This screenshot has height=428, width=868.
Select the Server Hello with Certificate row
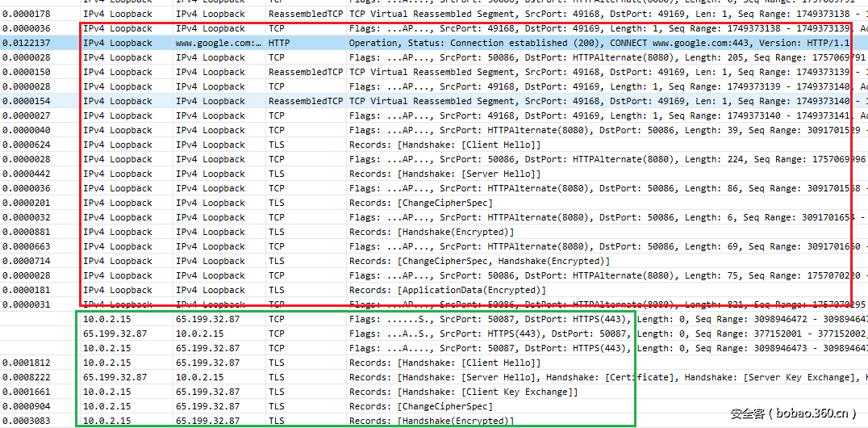(x=565, y=377)
